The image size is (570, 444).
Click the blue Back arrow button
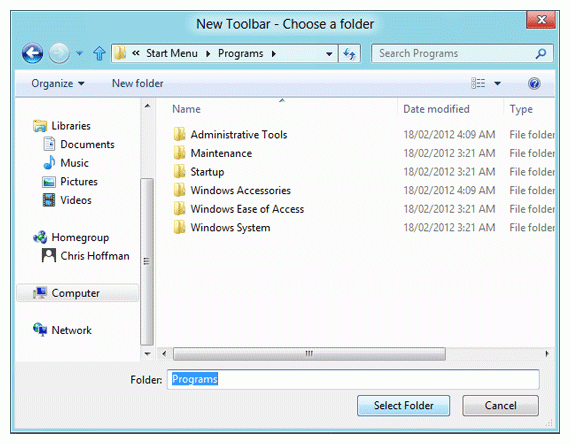point(32,53)
